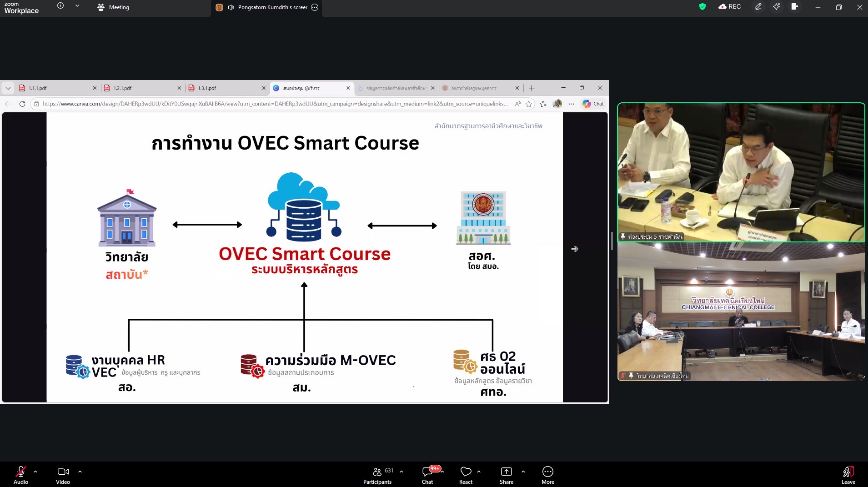This screenshot has width=868, height=487.
Task: Expand audio settings arrow next to Audio
Action: [x=35, y=472]
